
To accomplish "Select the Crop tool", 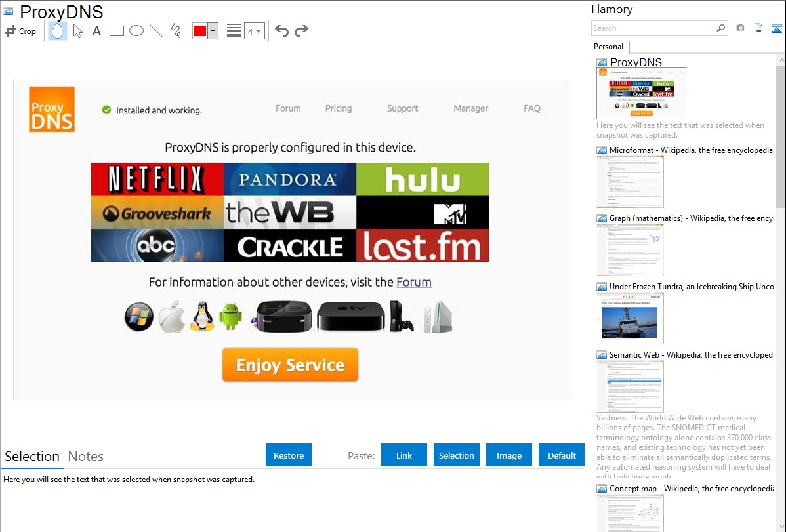I will coord(20,31).
